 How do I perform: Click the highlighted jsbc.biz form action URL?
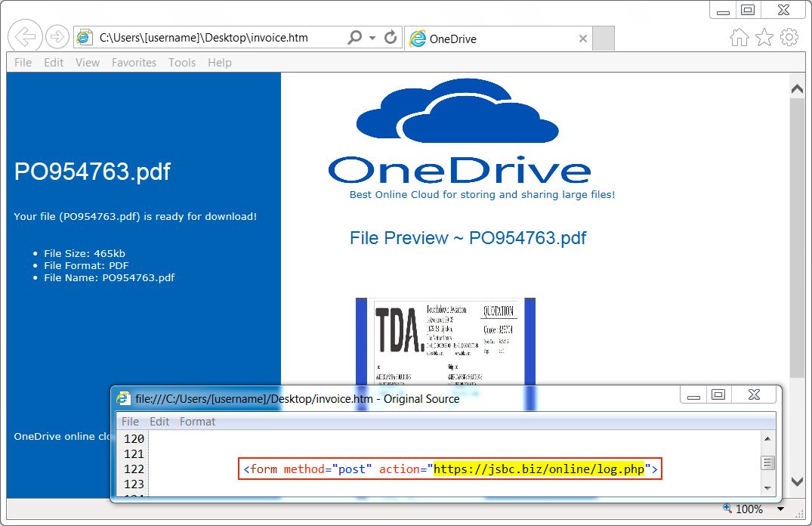[539, 469]
